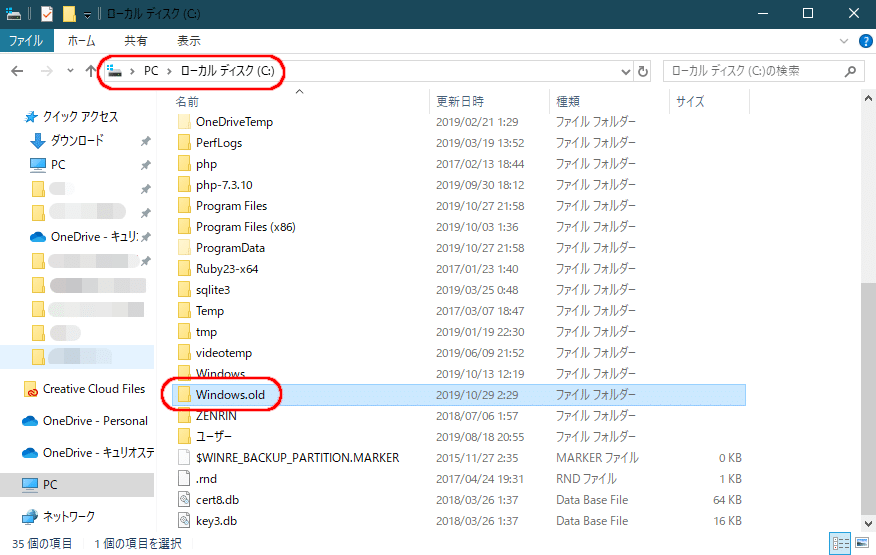Click the Ruby23-x64 folder icon

point(184,269)
